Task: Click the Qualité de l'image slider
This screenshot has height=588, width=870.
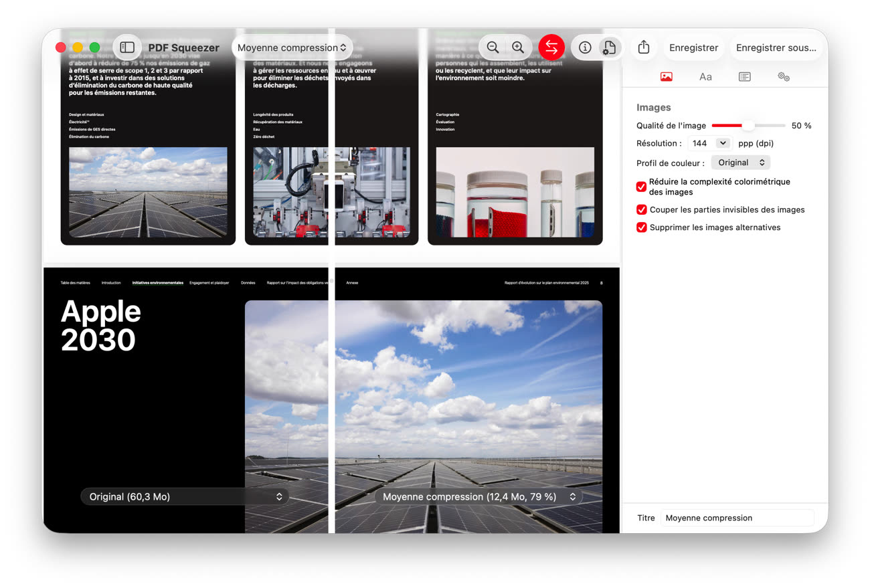Action: [748, 126]
